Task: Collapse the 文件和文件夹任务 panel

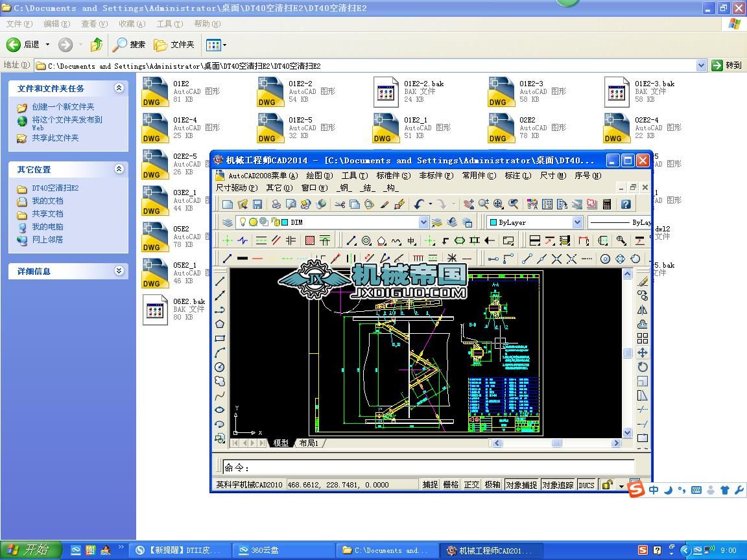Action: click(119, 88)
